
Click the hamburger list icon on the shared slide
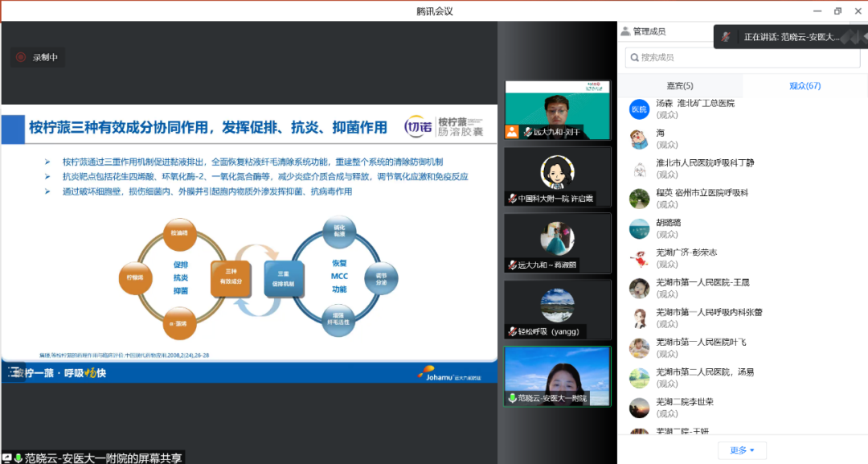tap(14, 372)
